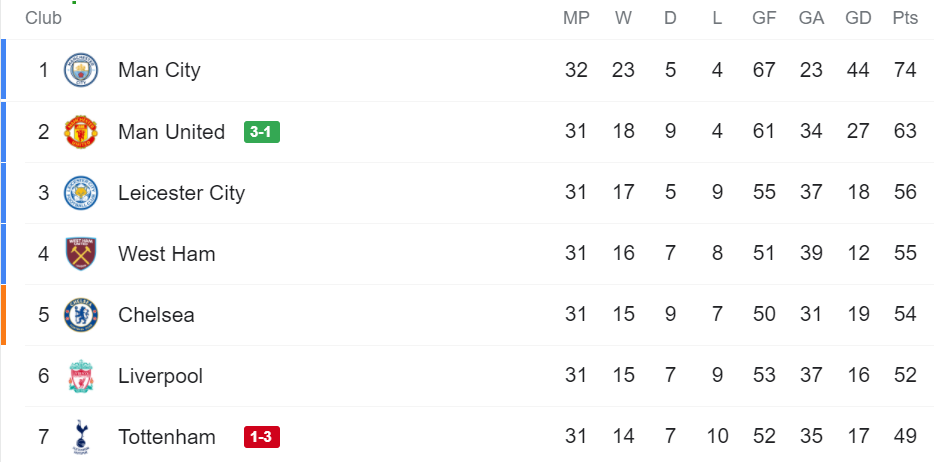
Task: Click the Tottenham club crest
Action: (x=81, y=437)
